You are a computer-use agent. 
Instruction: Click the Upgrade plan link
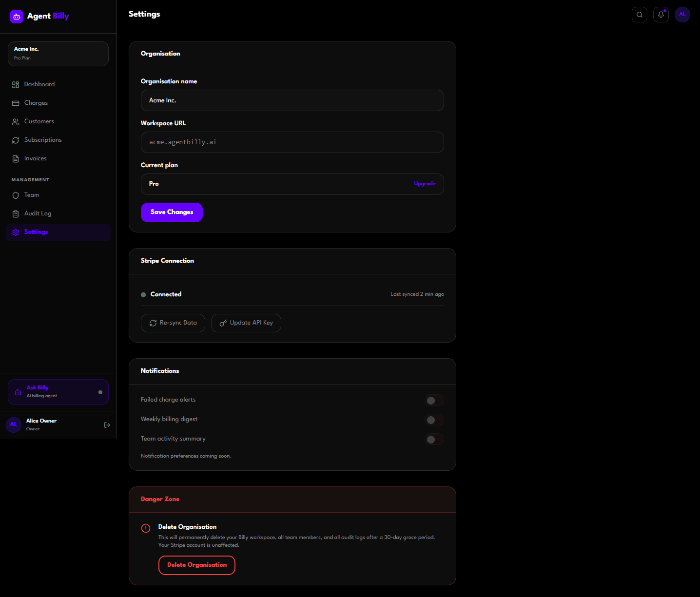point(425,184)
